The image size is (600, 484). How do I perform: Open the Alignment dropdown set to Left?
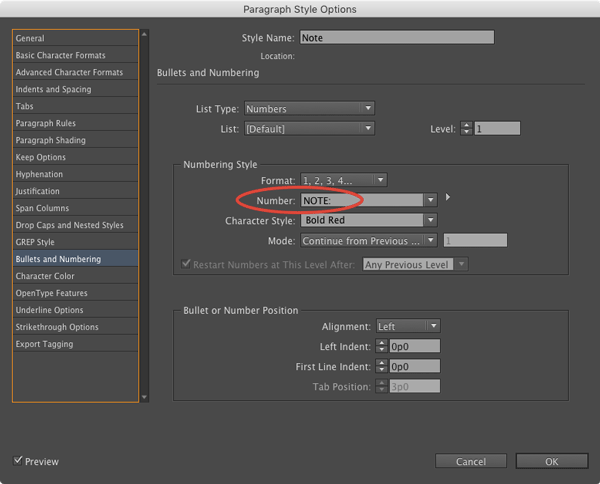point(408,326)
